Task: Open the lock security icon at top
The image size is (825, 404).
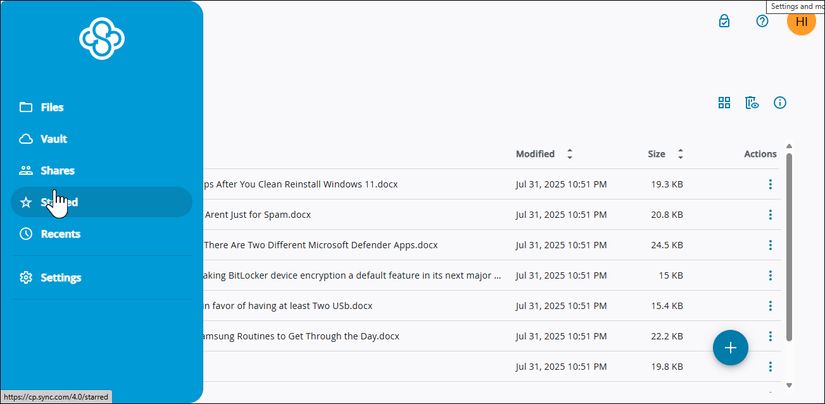Action: [x=724, y=21]
